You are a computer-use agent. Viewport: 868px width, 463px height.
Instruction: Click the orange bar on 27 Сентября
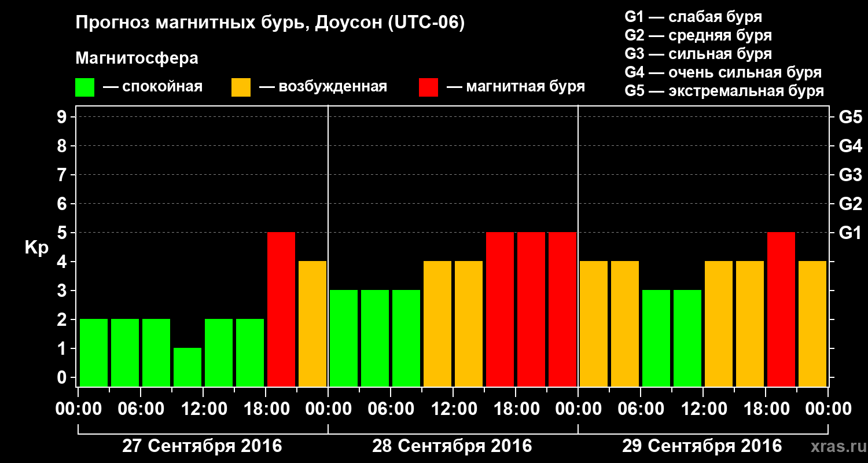312,324
